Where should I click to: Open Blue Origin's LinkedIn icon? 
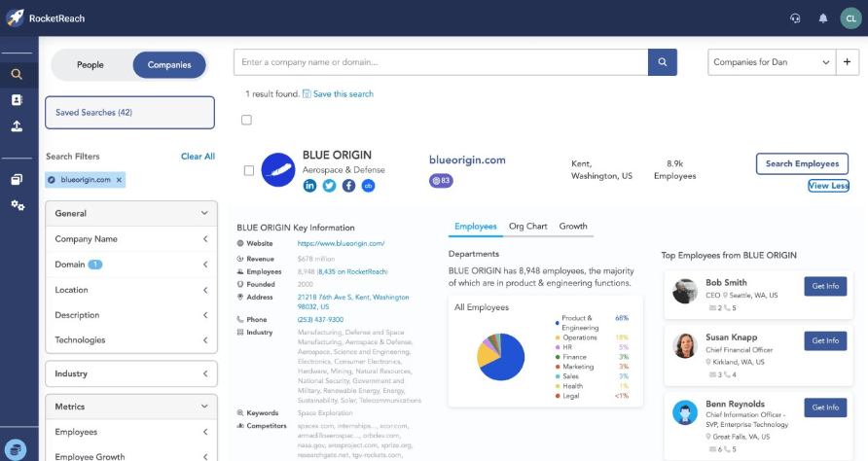[x=309, y=186]
